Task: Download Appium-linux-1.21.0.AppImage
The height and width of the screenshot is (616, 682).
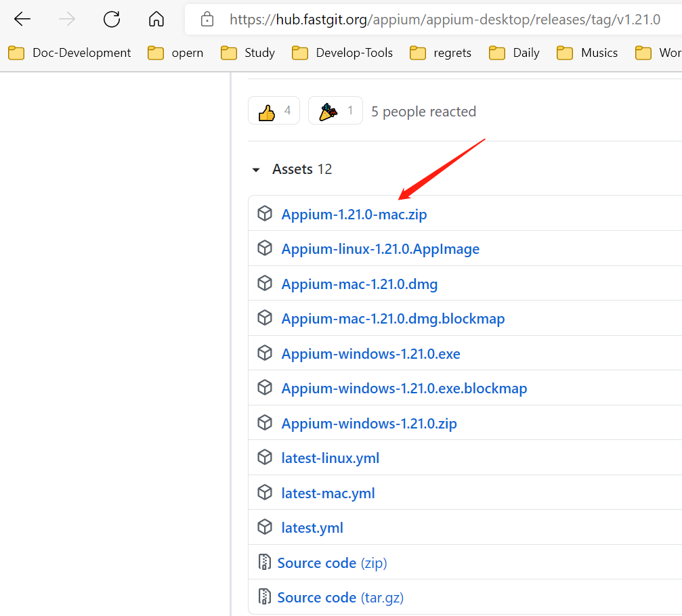Action: [381, 249]
